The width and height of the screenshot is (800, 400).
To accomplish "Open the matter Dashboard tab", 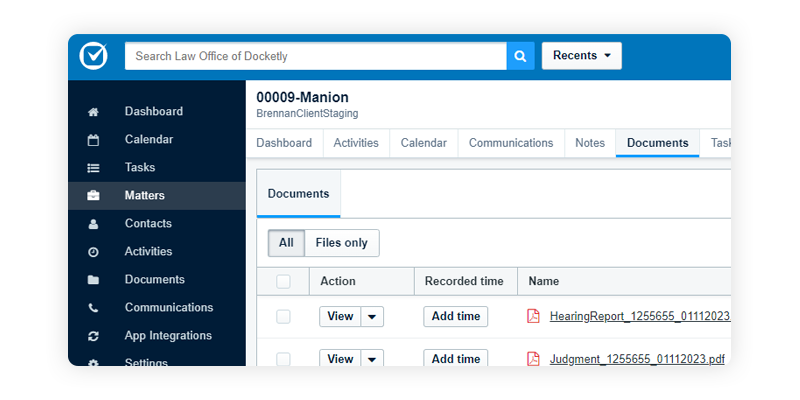I will tap(284, 143).
